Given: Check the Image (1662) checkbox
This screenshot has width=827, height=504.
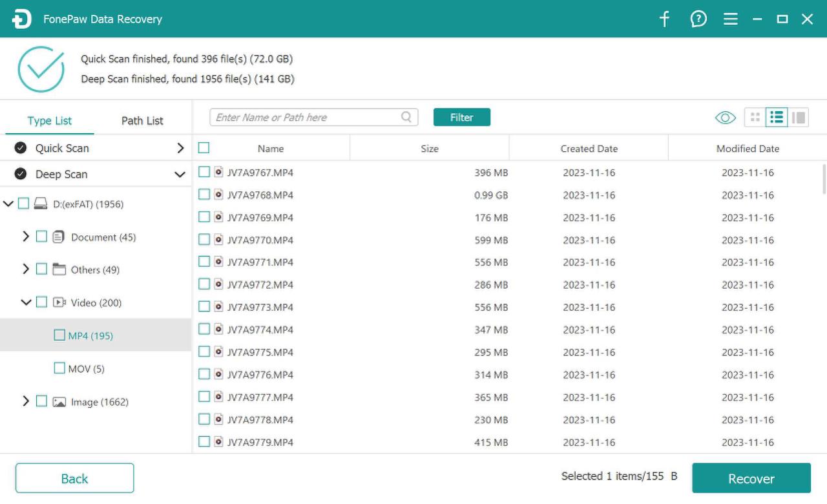Looking at the screenshot, I should (x=41, y=401).
